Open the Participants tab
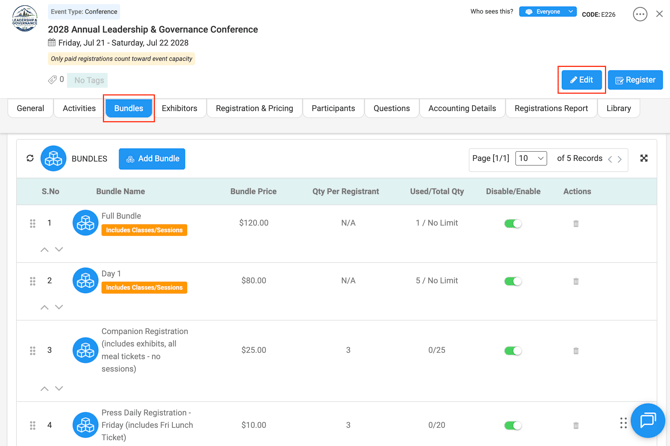The width and height of the screenshot is (670, 446). point(333,108)
